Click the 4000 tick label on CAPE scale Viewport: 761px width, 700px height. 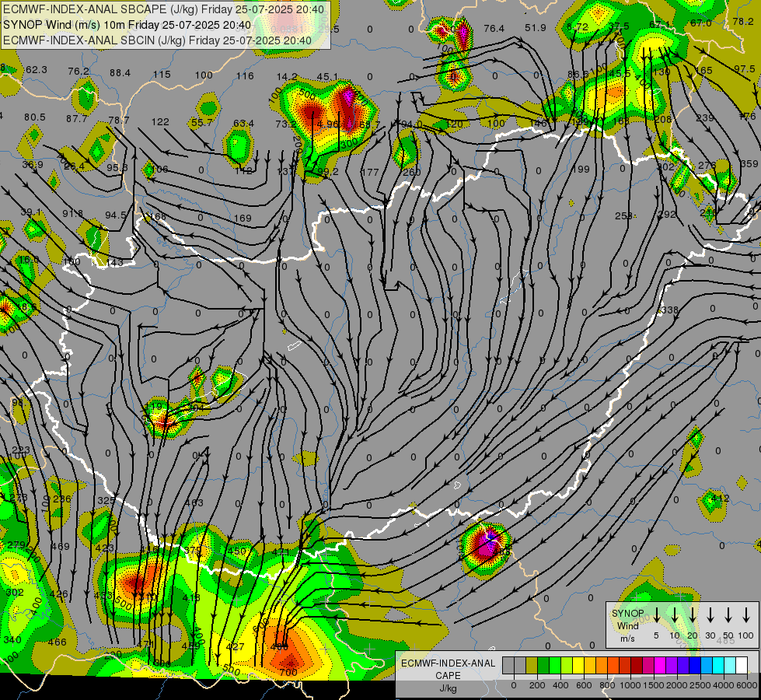point(724,685)
